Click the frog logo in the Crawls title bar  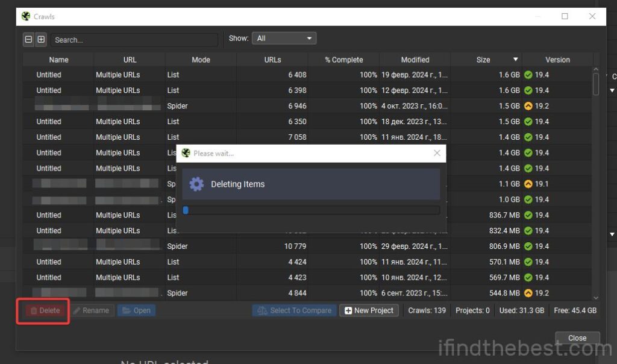coord(25,16)
